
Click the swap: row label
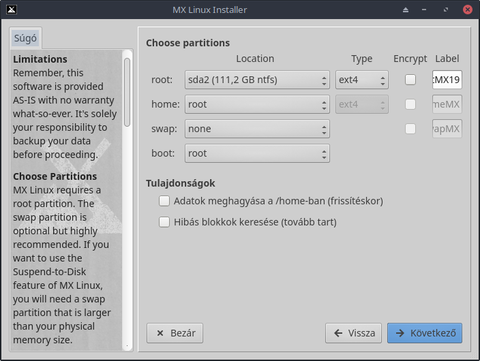(x=164, y=129)
